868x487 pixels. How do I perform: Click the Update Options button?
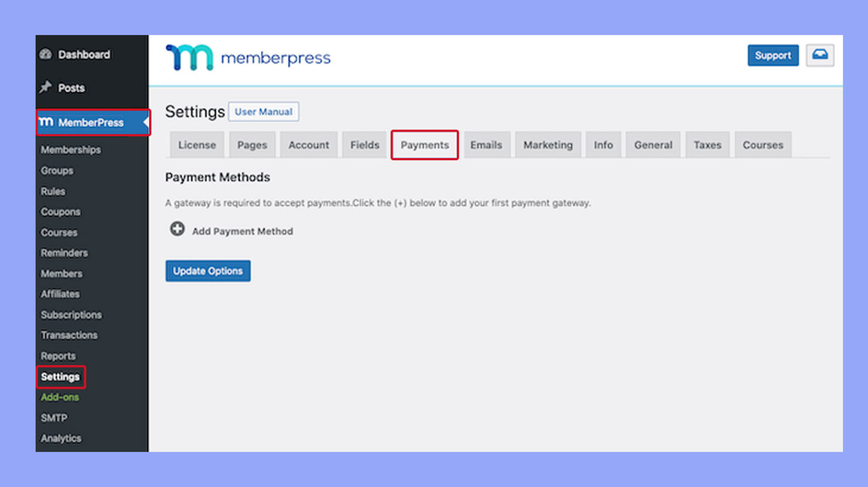(208, 270)
